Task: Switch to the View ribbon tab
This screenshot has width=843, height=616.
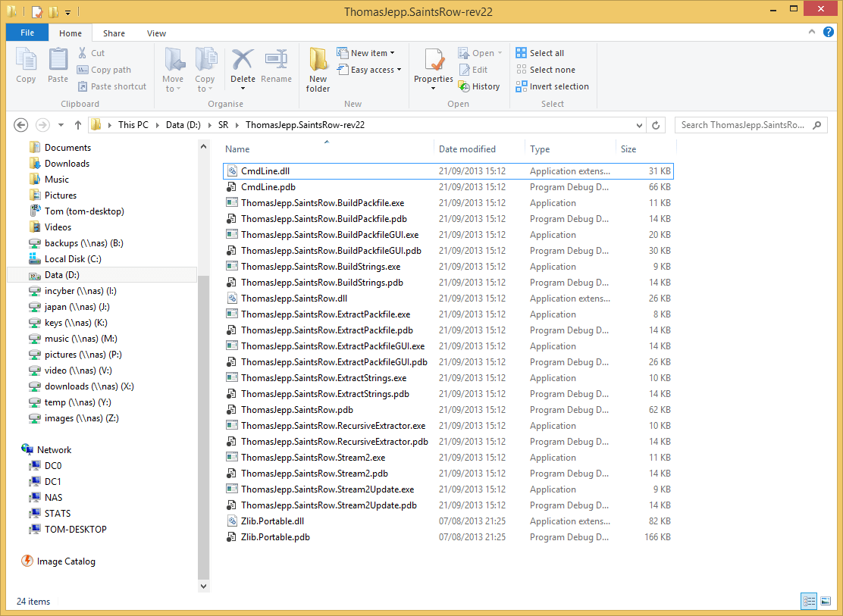Action: tap(156, 33)
